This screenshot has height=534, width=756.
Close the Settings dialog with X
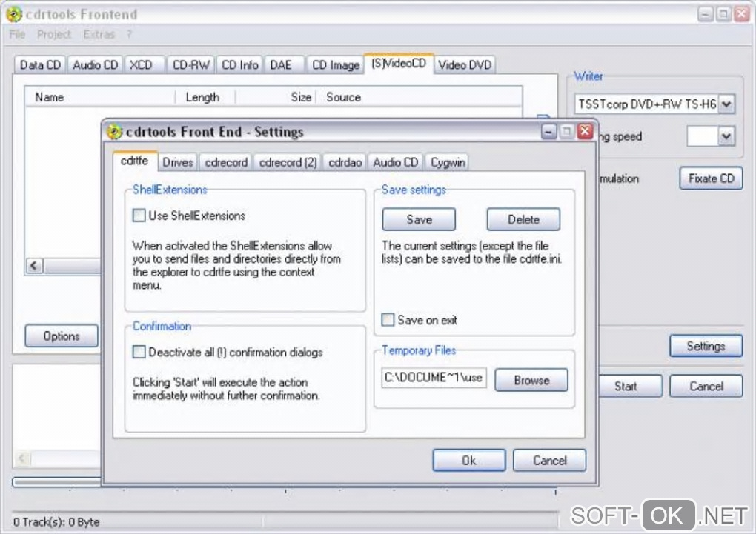pos(585,132)
